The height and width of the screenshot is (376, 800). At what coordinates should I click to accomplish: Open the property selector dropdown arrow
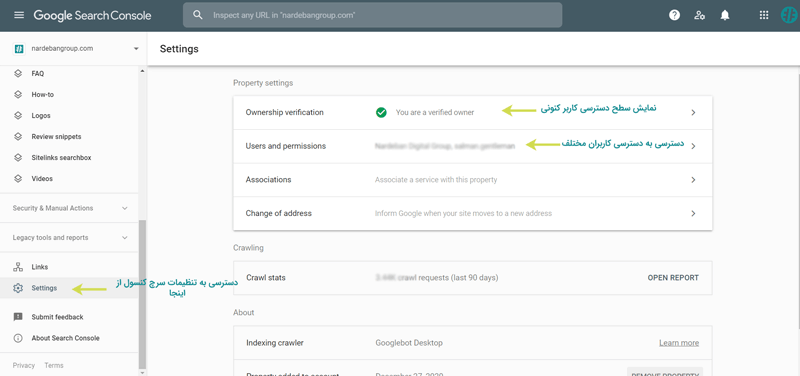136,48
